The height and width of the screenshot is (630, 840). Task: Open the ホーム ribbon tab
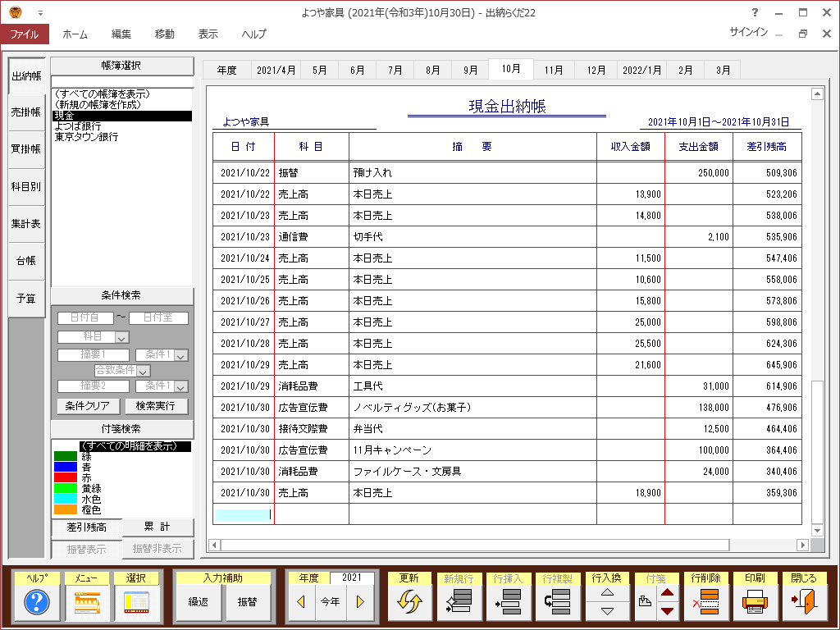[x=75, y=34]
